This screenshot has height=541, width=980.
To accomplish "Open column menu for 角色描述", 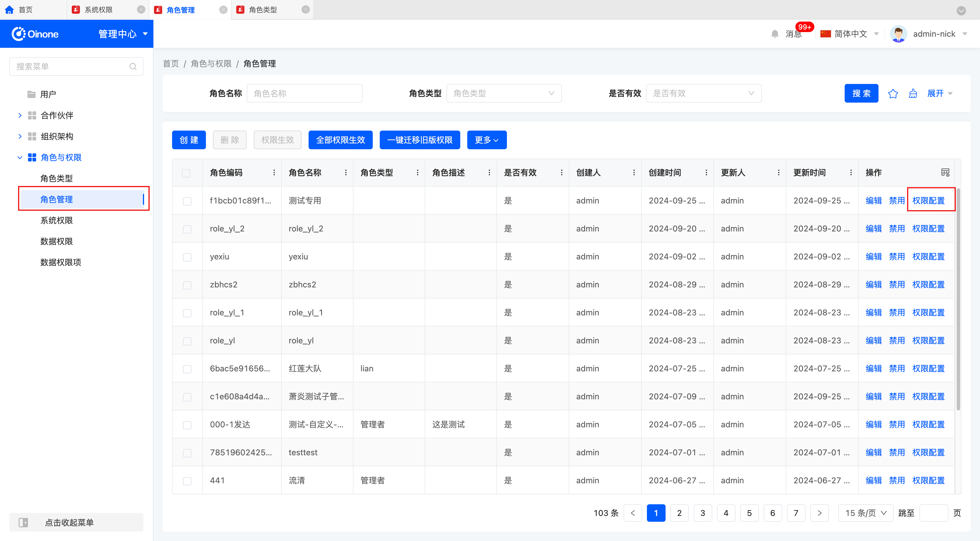I will [489, 173].
